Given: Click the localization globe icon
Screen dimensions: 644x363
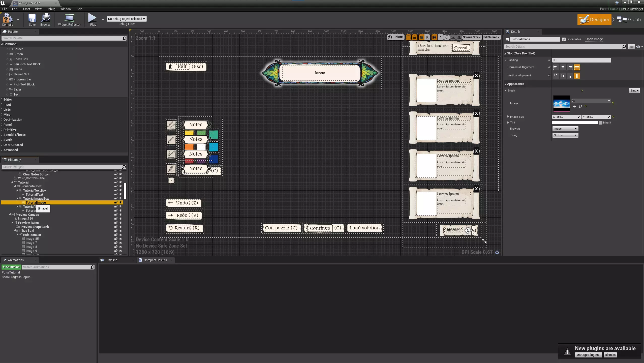Looking at the screenshot, I should (x=390, y=37).
